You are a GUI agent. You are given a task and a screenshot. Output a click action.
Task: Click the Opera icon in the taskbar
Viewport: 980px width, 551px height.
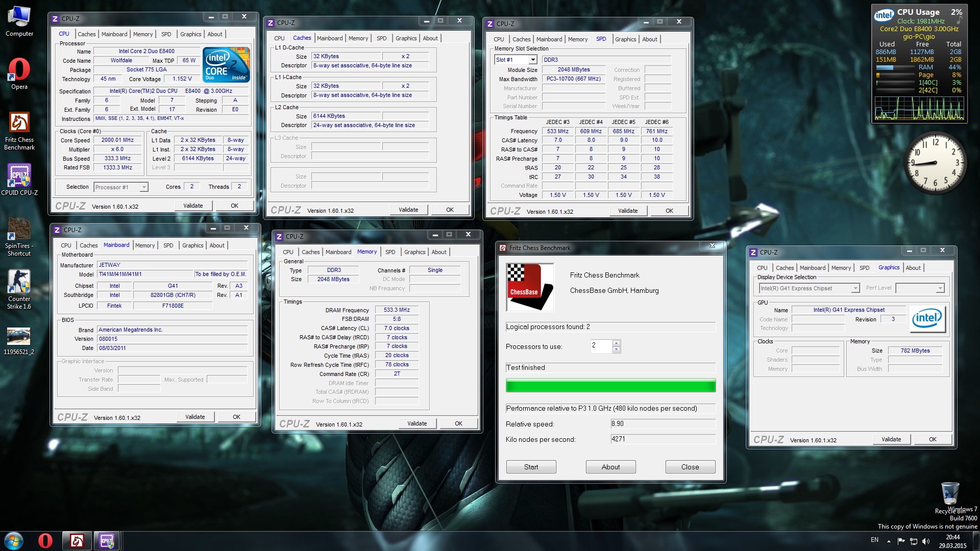point(45,541)
